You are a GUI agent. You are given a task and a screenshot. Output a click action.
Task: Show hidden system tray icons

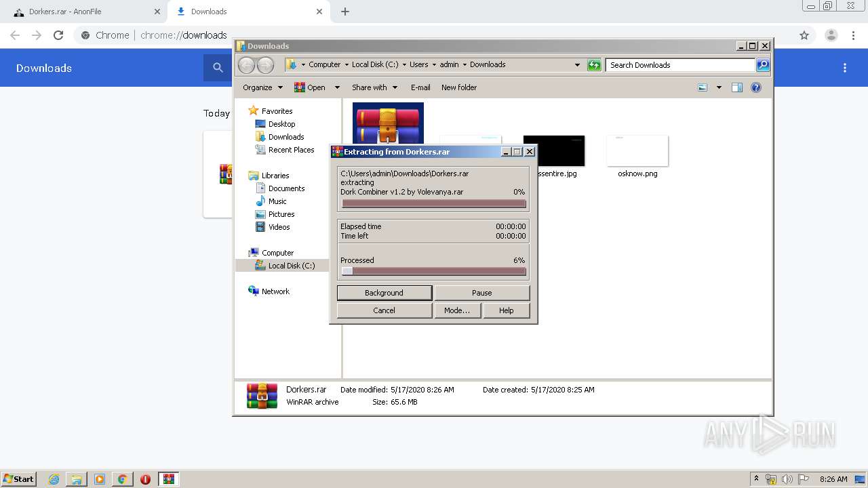[757, 479]
